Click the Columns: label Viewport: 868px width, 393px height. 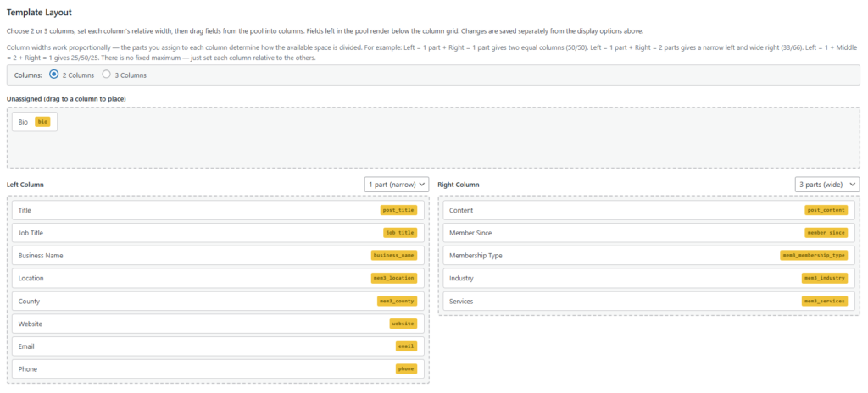[29, 75]
